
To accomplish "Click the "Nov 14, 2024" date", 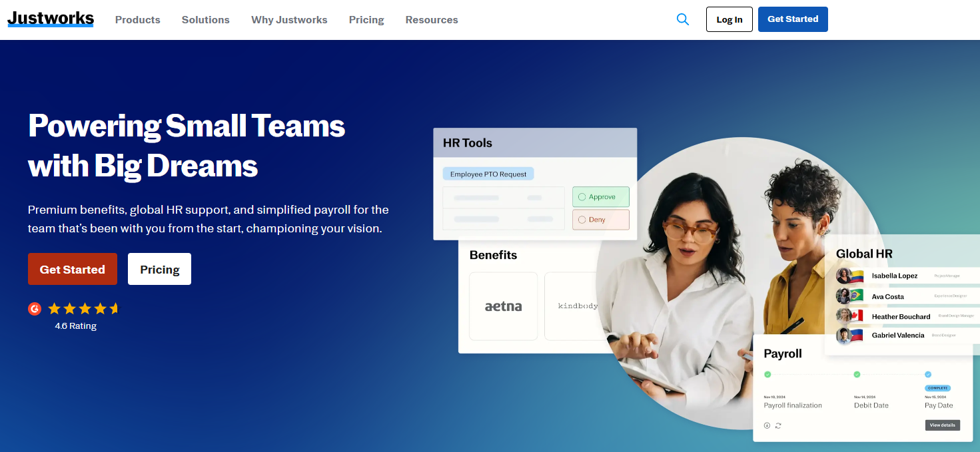I will point(863,397).
